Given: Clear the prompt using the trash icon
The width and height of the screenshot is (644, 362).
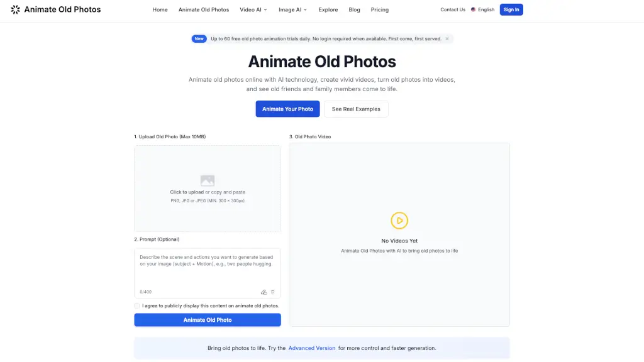Looking at the screenshot, I should 273,292.
